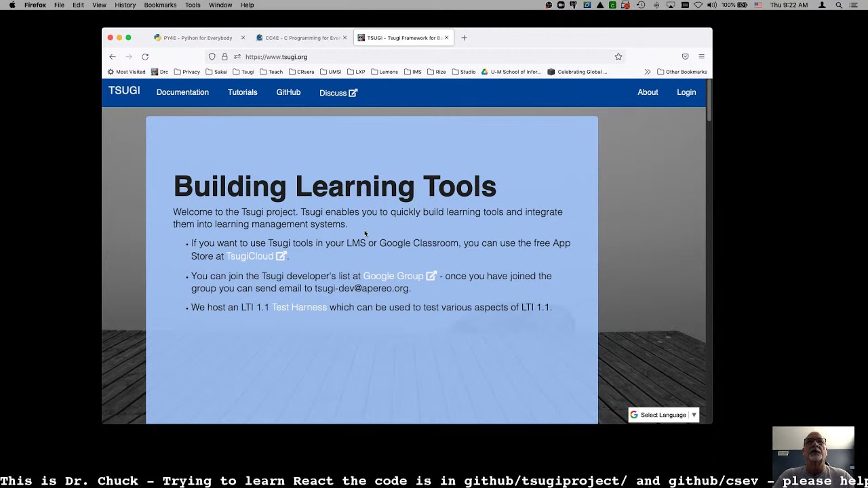Open the Pocket save icon

(x=685, y=57)
